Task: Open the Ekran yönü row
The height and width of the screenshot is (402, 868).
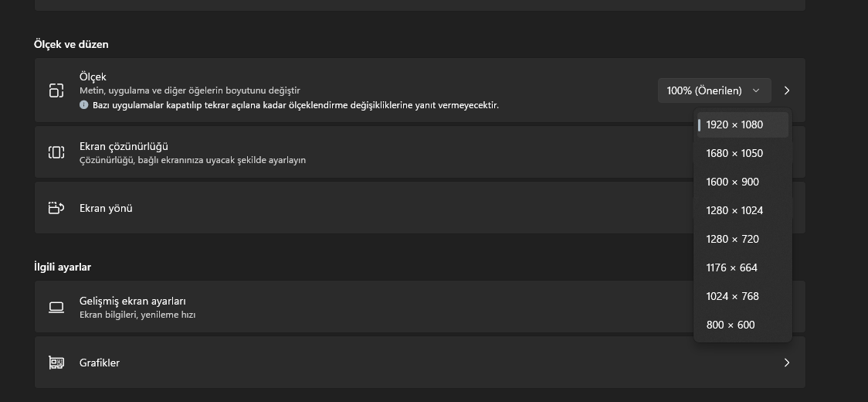Action: [419, 208]
